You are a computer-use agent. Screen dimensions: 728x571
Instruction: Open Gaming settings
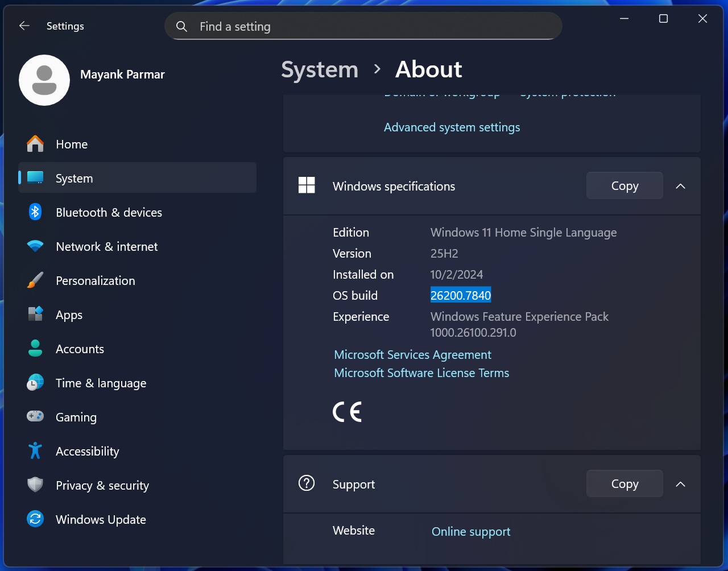click(x=76, y=417)
